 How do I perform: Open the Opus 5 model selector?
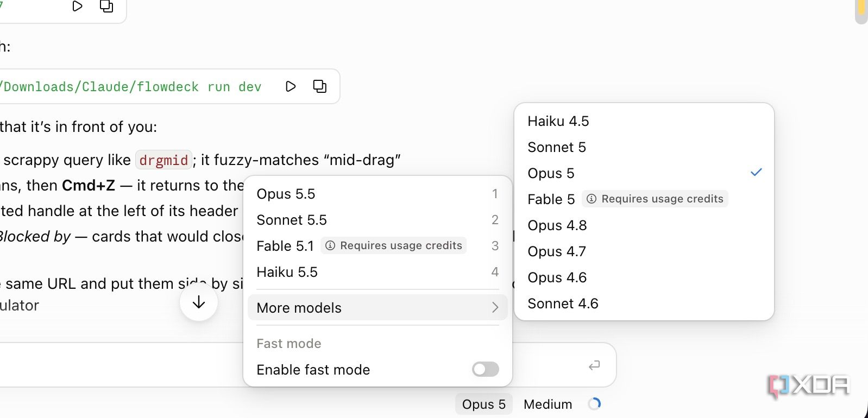point(483,404)
